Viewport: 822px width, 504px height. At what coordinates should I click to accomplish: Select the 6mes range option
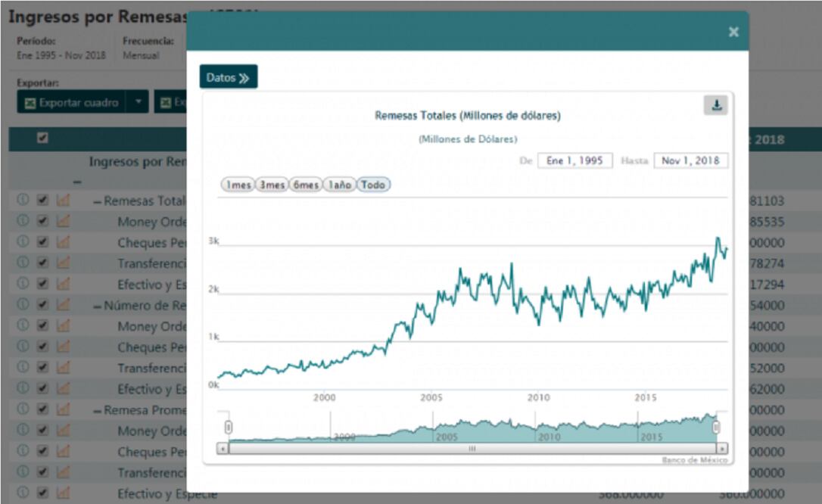pos(306,185)
